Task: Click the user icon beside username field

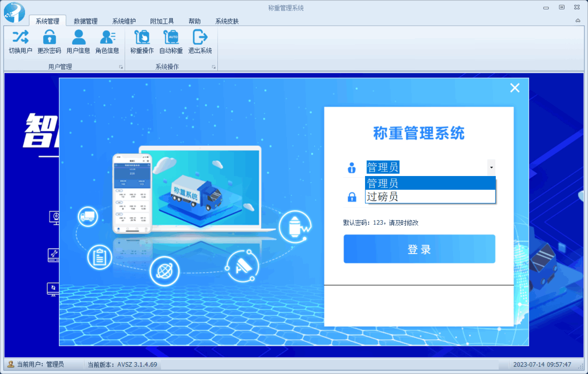Action: [x=352, y=168]
